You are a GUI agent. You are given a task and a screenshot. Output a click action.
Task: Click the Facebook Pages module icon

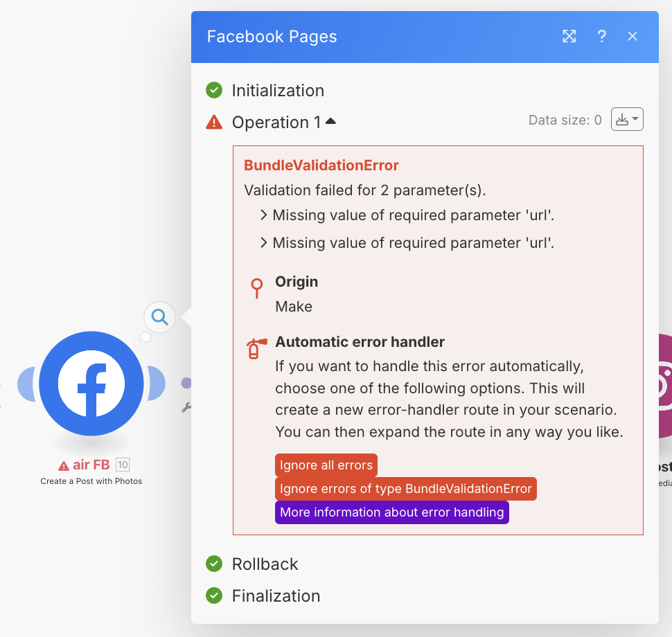point(91,384)
